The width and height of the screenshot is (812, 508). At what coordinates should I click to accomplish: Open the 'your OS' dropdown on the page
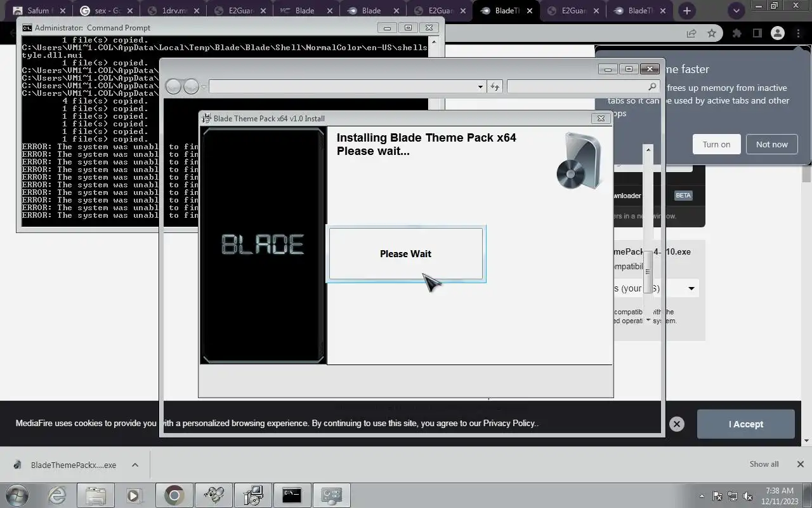[656, 288]
